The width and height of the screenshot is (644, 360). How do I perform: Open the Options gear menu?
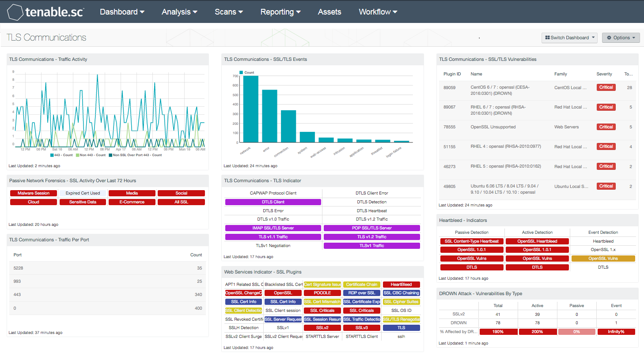[x=621, y=38]
